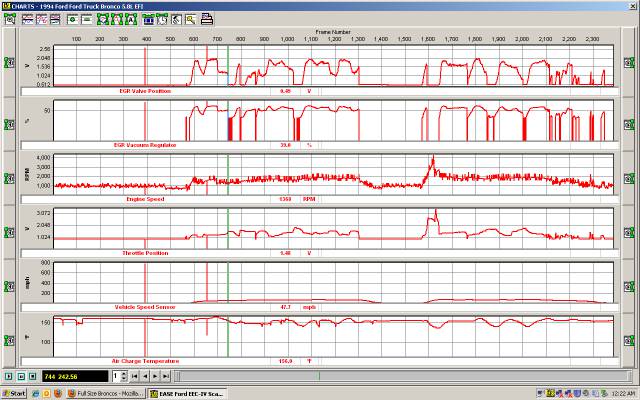
Task: Click left green icon beside Air Charge Temperature chart
Action: (9, 340)
